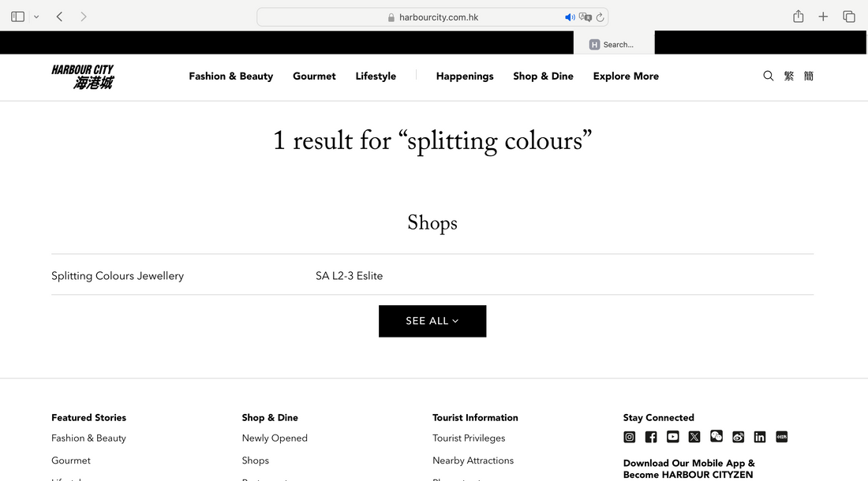Mute the tab audio speaker icon
This screenshot has height=481, width=868.
coord(570,17)
